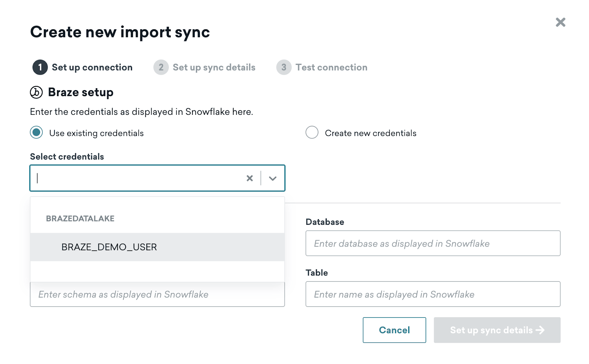Focus the Select credentials combo box
Screen dimensions: 589x364
click(x=139, y=178)
